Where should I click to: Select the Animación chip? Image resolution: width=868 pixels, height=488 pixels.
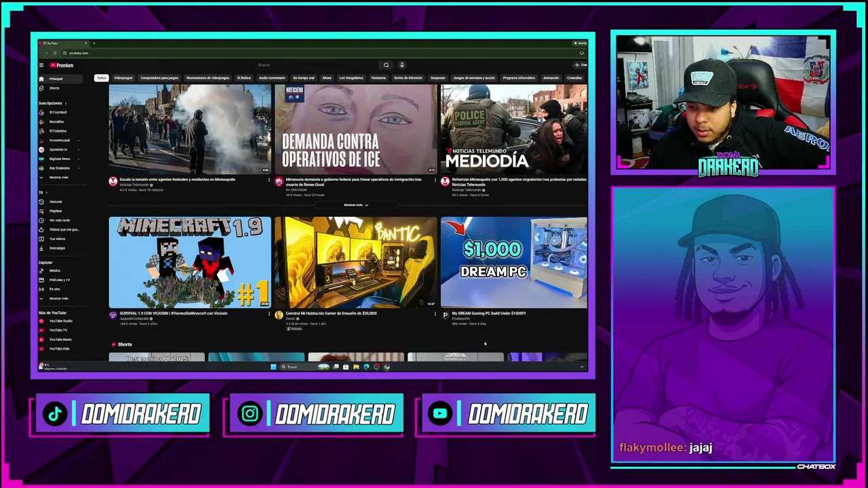point(551,78)
